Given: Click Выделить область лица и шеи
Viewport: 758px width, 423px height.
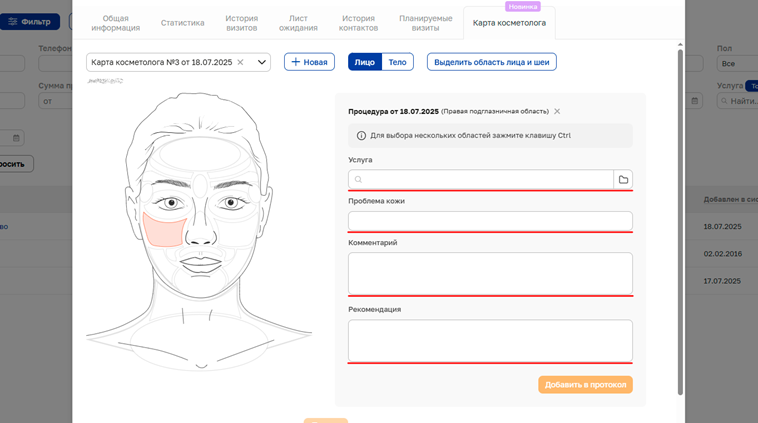Looking at the screenshot, I should [492, 62].
